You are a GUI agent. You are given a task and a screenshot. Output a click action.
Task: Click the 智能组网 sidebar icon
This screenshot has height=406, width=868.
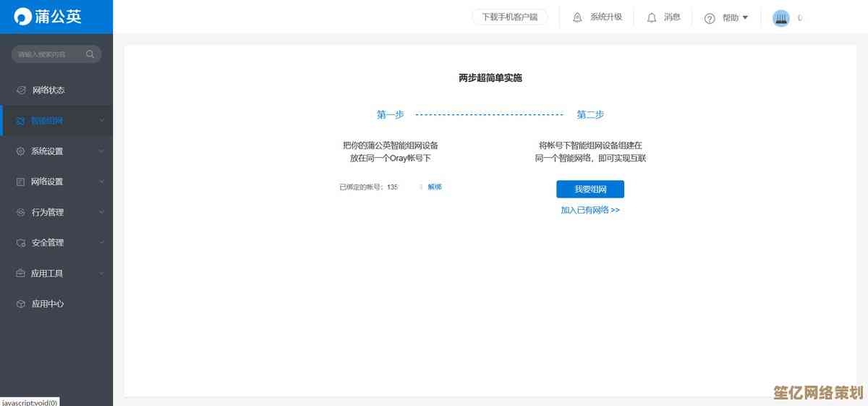point(20,121)
